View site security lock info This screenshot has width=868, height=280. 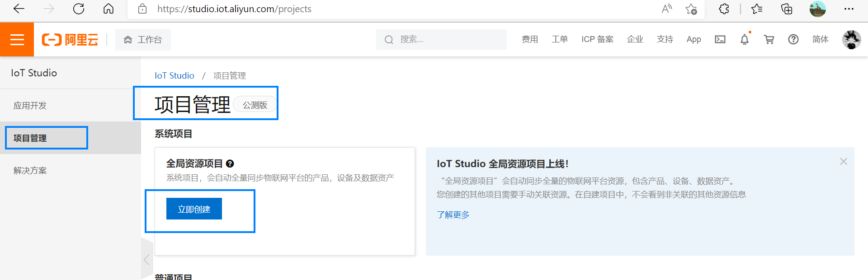click(142, 9)
